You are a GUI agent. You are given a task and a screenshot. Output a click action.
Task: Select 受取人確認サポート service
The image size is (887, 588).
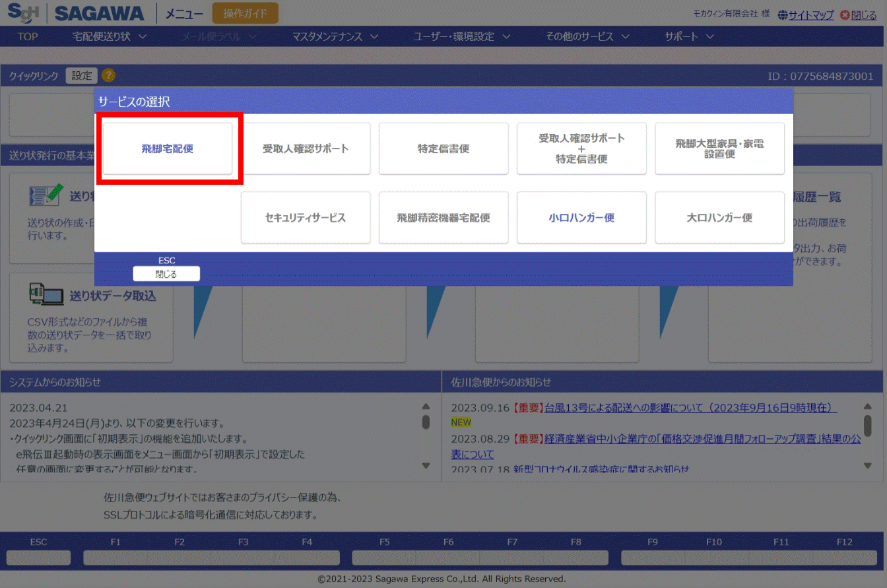tap(306, 149)
